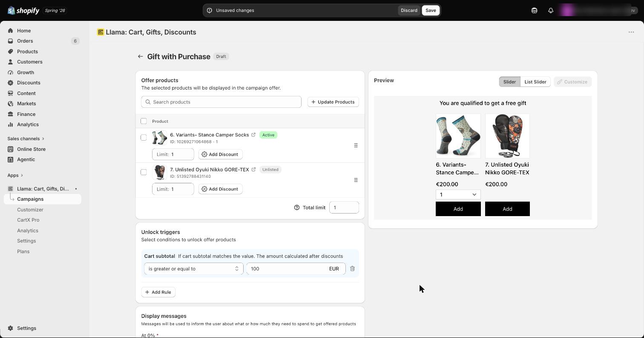This screenshot has height=338, width=644.
Task: Save the unsaved changes
Action: point(431,10)
